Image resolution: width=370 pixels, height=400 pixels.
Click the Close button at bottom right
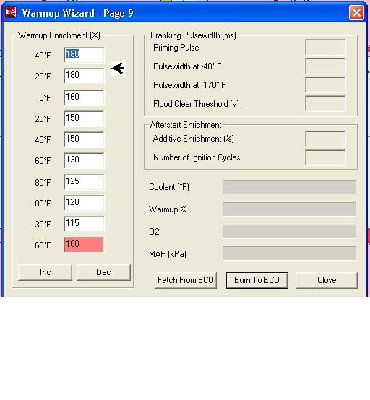click(327, 280)
